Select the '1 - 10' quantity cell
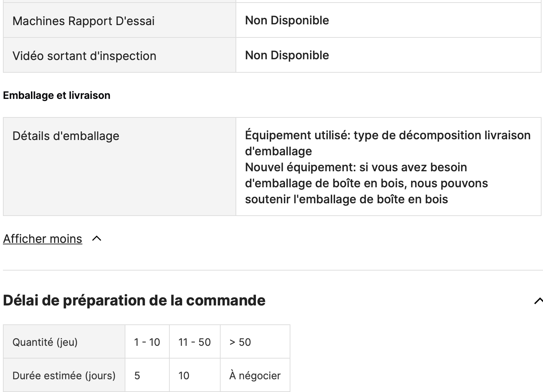 point(147,342)
